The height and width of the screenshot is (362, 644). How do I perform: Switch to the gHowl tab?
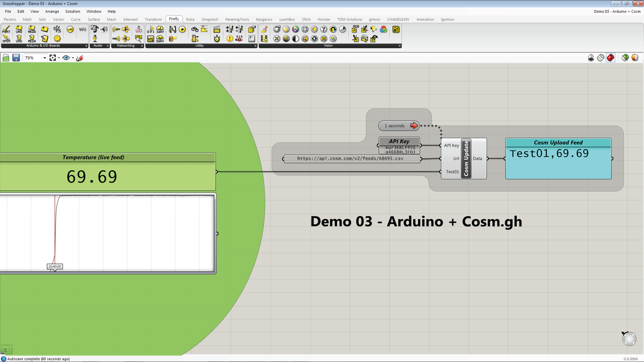(x=374, y=19)
